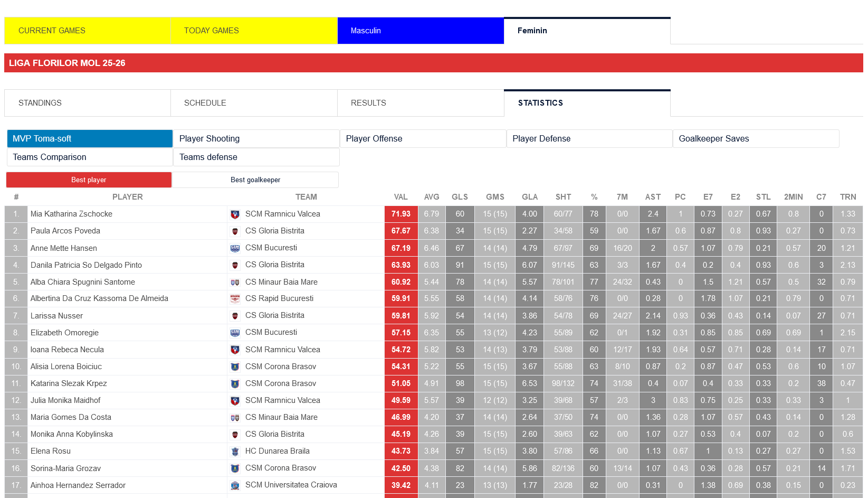Click CSM Bucuresti logo in Anne Mette Hansen row
This screenshot has width=868, height=498.
(x=235, y=248)
